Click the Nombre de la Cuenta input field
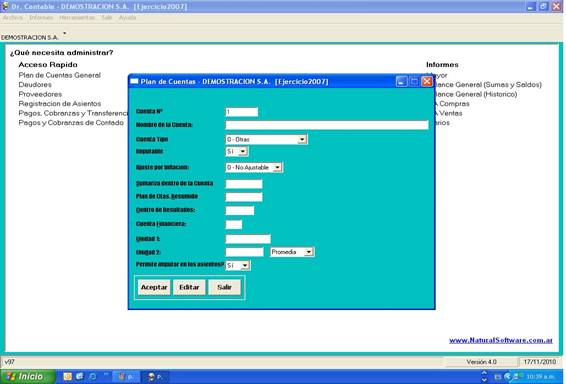The height and width of the screenshot is (384, 566). coord(327,125)
